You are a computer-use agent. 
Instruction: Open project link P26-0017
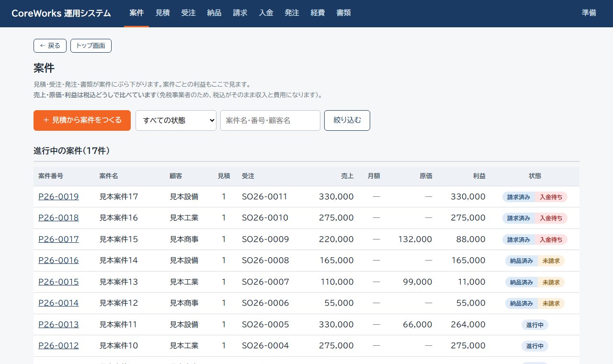point(58,239)
